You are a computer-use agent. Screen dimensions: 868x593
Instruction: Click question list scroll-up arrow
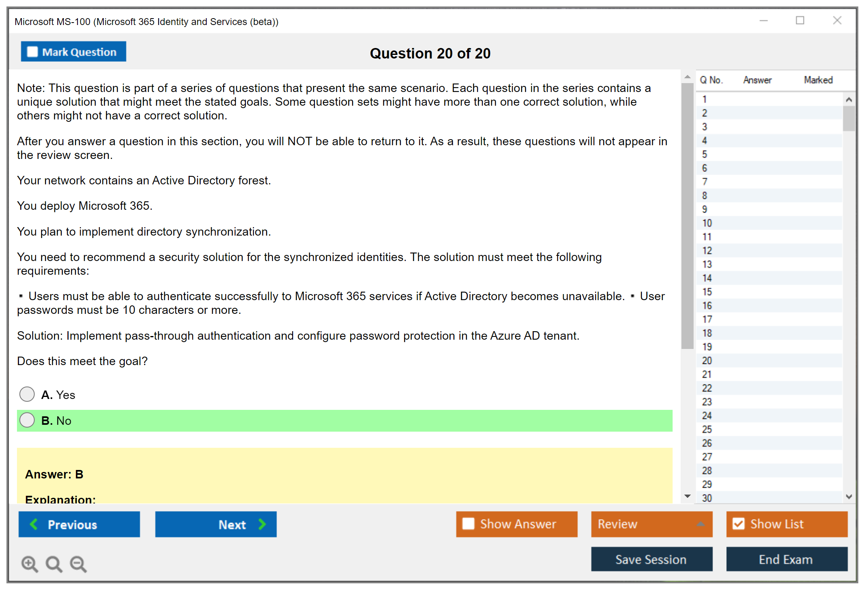tap(849, 100)
